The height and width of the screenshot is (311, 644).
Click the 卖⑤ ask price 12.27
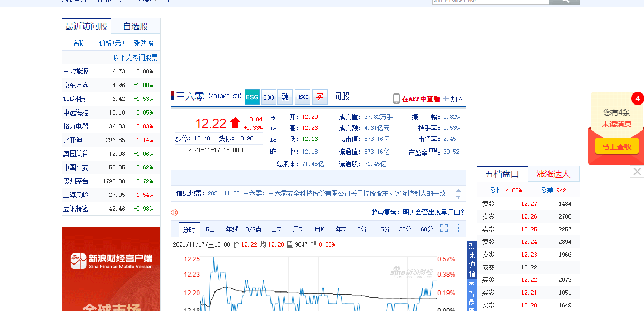529,204
